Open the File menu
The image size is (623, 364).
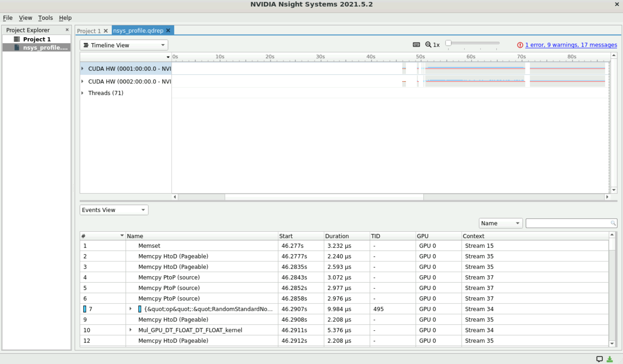(x=8, y=18)
